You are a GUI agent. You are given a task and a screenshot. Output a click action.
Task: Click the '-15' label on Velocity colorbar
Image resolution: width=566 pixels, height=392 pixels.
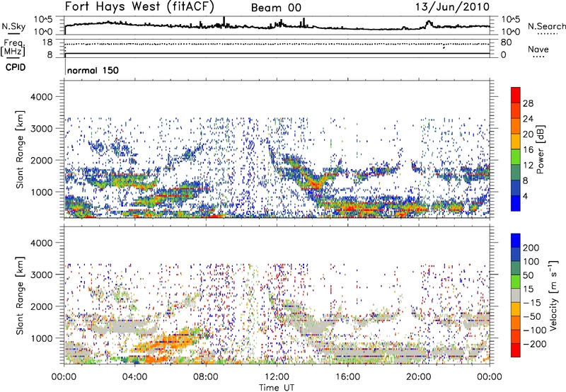pos(532,303)
